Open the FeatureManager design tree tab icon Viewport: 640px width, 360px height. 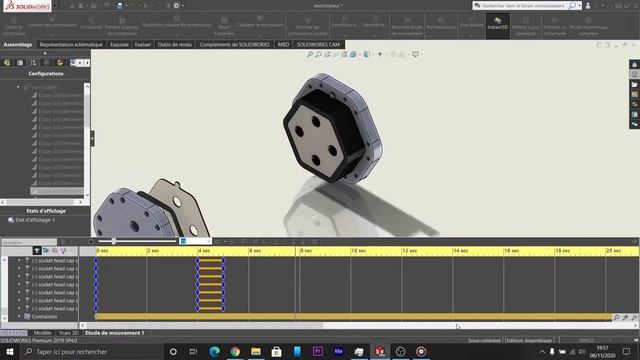[7, 62]
